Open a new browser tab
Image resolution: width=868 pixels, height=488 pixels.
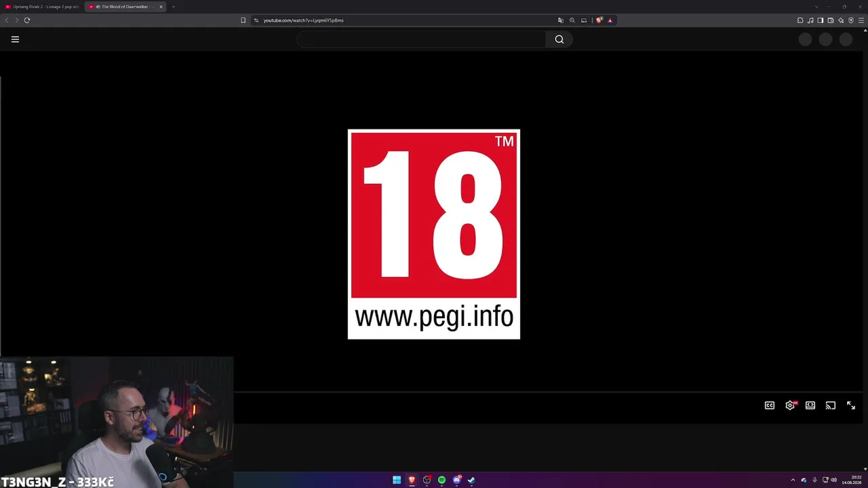click(174, 7)
